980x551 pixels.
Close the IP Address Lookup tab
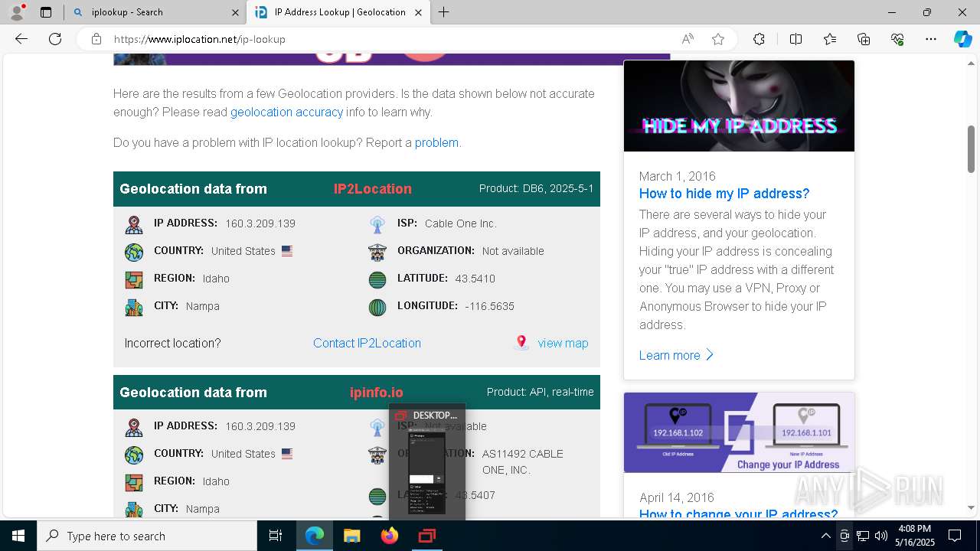click(418, 12)
